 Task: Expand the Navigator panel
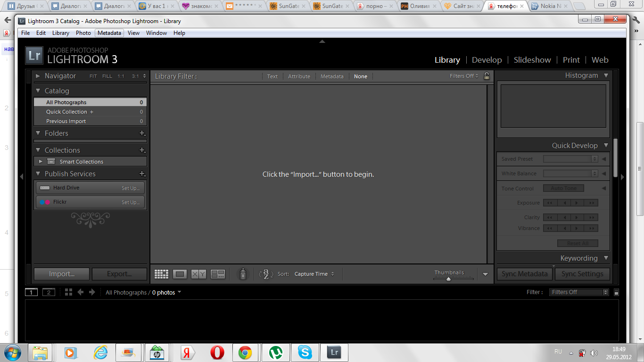38,76
